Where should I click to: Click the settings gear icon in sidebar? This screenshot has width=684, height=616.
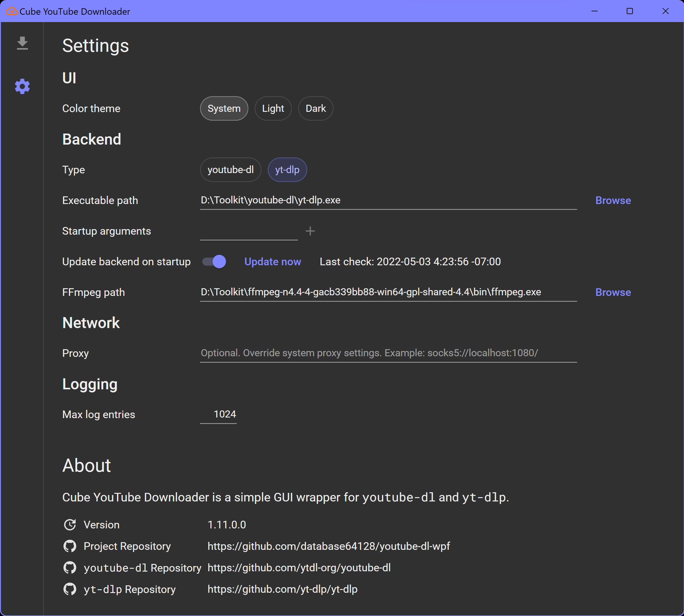[22, 87]
